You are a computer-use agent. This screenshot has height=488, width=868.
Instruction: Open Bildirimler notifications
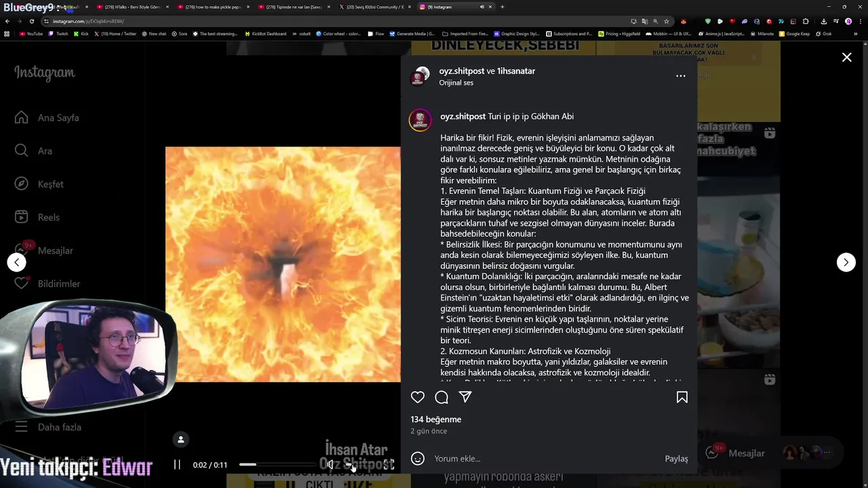(47, 284)
